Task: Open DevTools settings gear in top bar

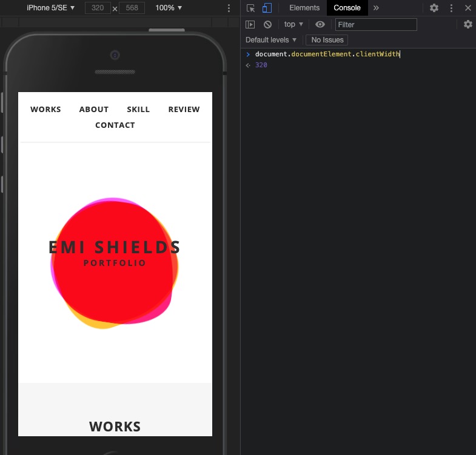Action: click(x=434, y=8)
